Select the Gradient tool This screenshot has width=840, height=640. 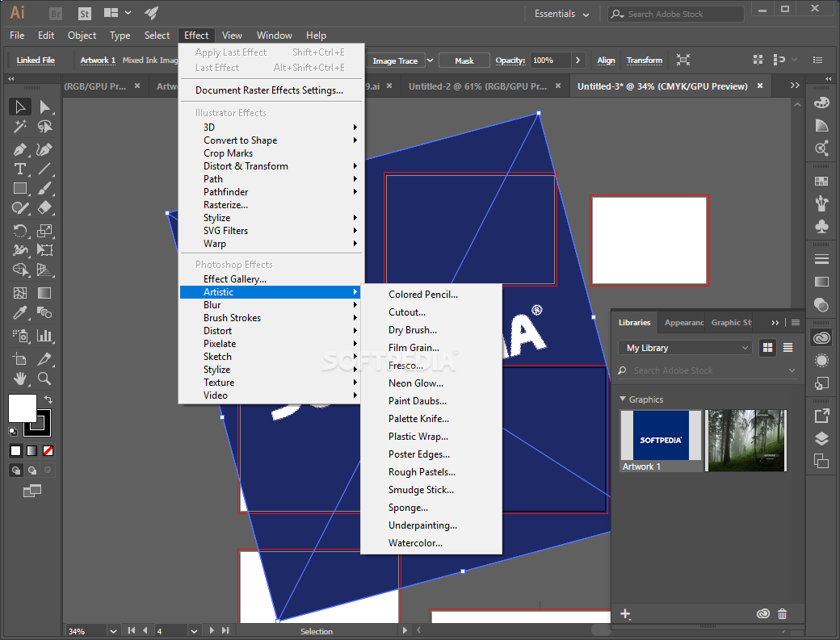point(44,293)
